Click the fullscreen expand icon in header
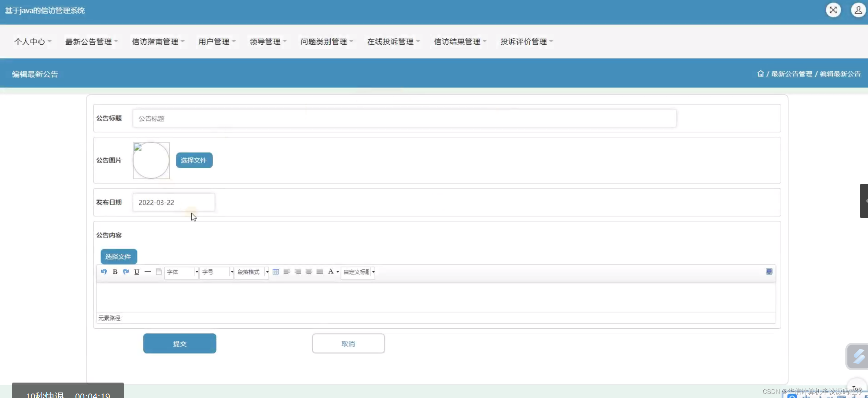This screenshot has width=868, height=398. [833, 10]
